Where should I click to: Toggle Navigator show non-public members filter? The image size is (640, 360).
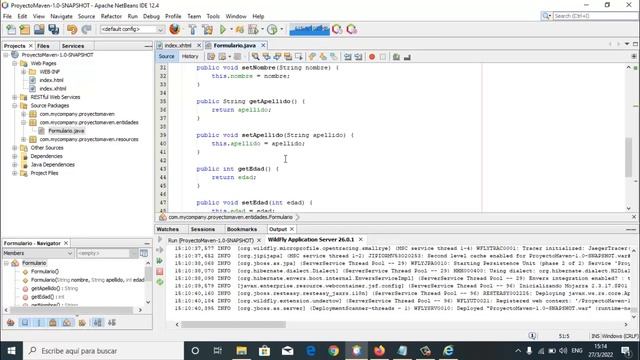[53, 323]
